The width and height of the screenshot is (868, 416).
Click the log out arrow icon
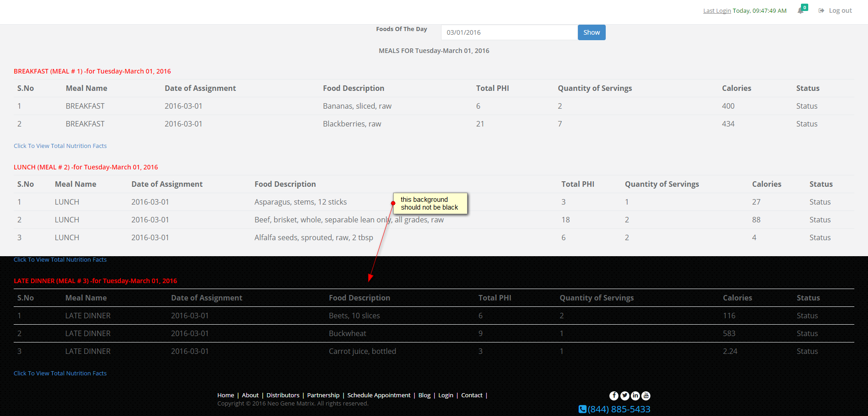pos(821,11)
